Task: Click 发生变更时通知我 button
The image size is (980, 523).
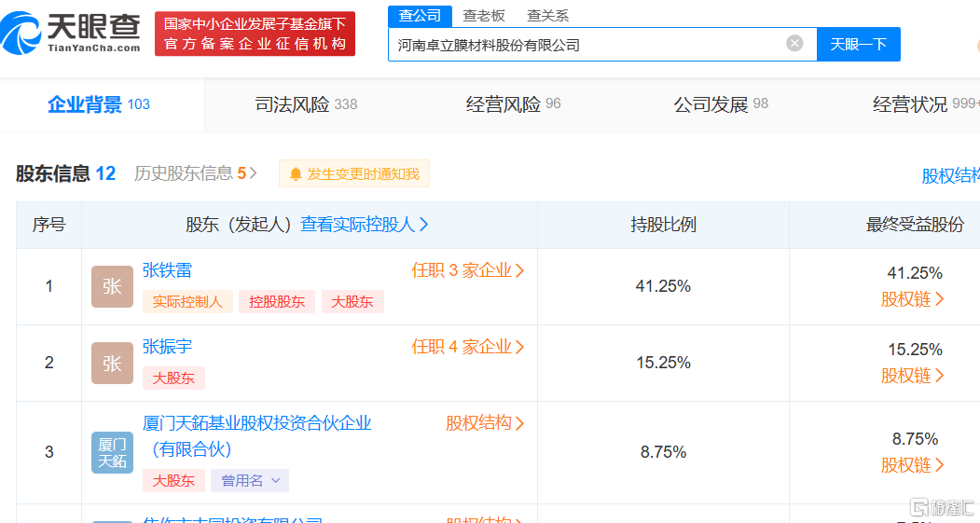Action: point(354,173)
